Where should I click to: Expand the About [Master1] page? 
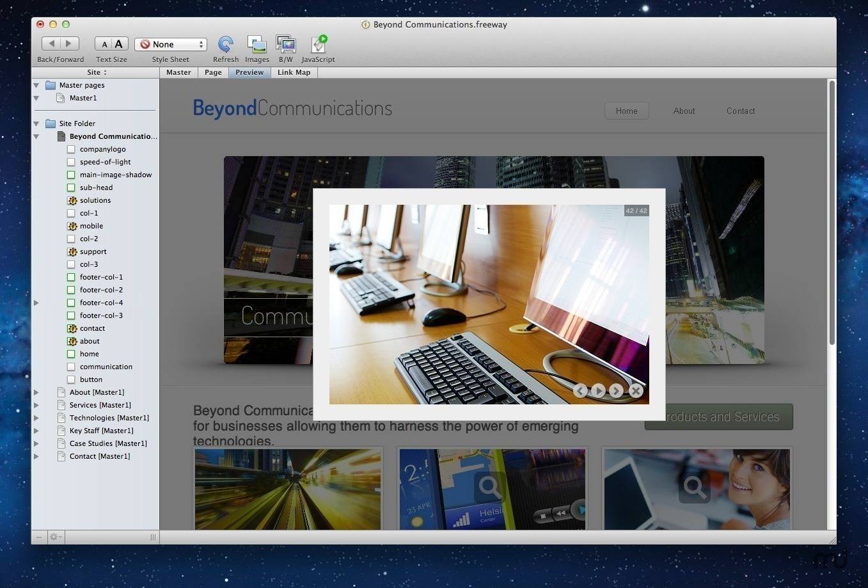coord(36,392)
